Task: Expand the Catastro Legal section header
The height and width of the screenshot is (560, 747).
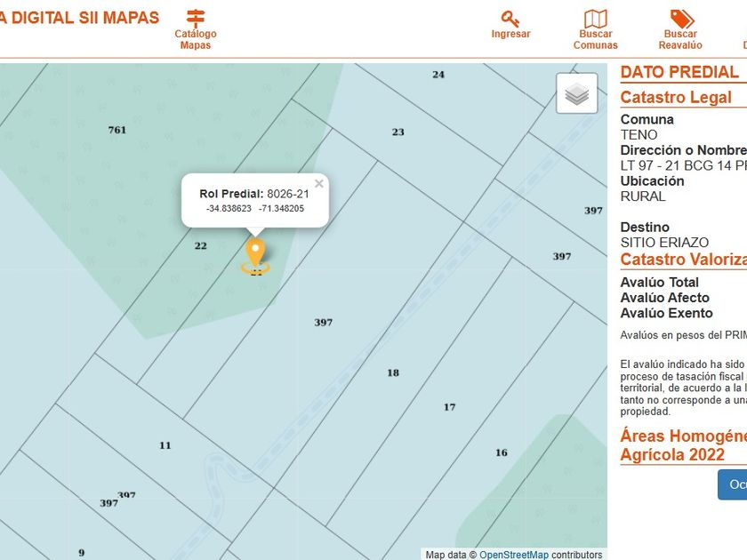Action: 676,97
